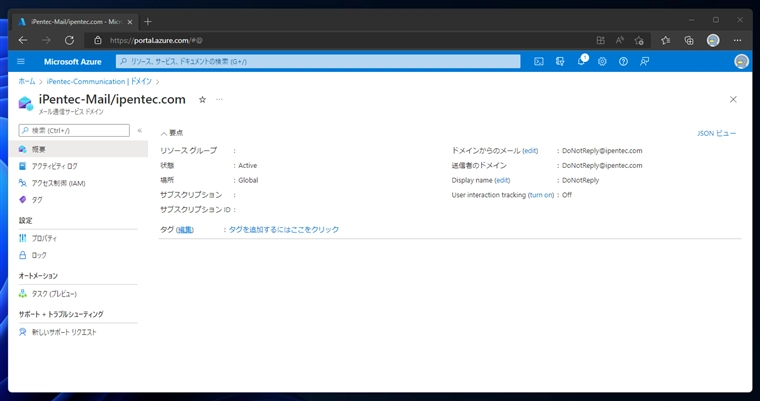The width and height of the screenshot is (760, 401).
Task: Close the iPentec-Mail browser tab
Action: (x=129, y=22)
